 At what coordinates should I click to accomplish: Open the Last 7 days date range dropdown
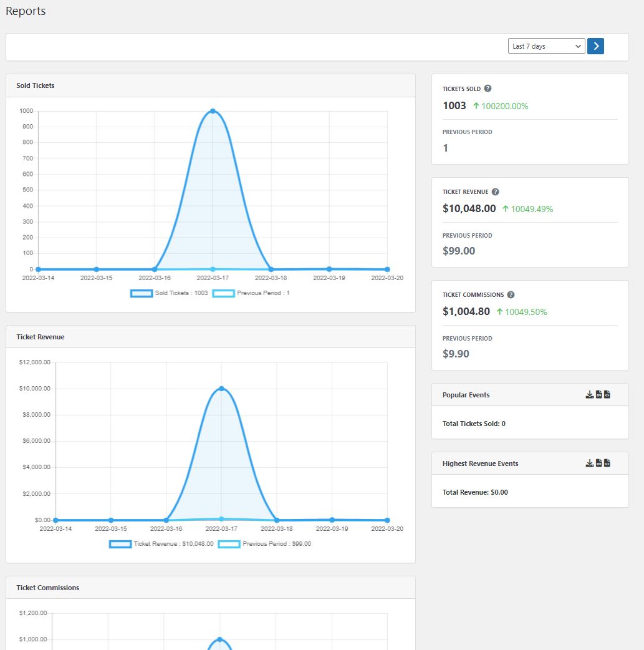tap(547, 46)
